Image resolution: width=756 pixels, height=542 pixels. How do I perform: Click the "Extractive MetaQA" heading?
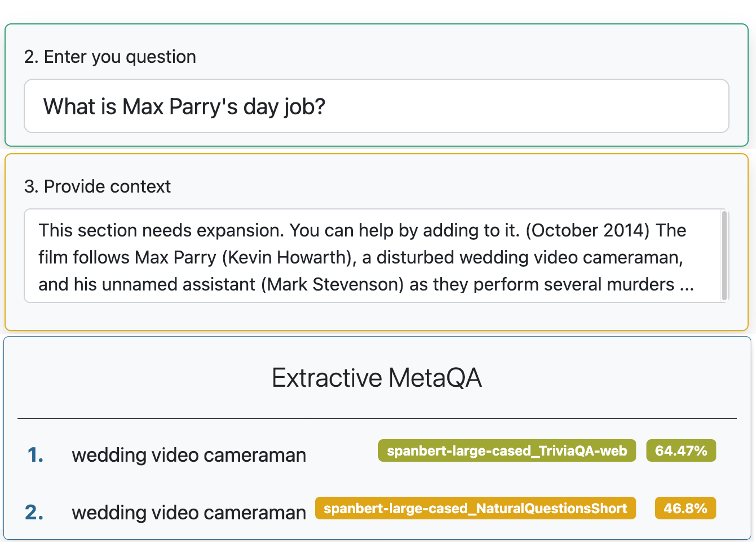point(377,378)
